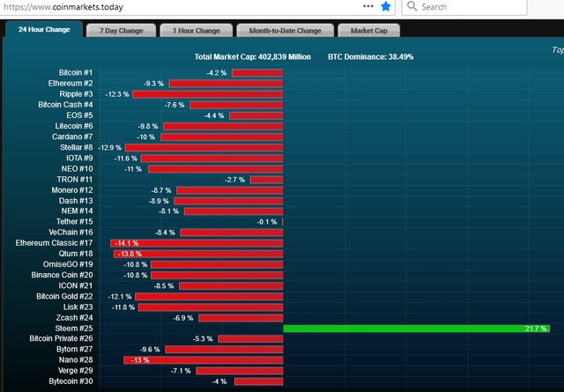Click the -9.3 % Ethereum value
Screen dimensions: 564x392
click(153, 84)
